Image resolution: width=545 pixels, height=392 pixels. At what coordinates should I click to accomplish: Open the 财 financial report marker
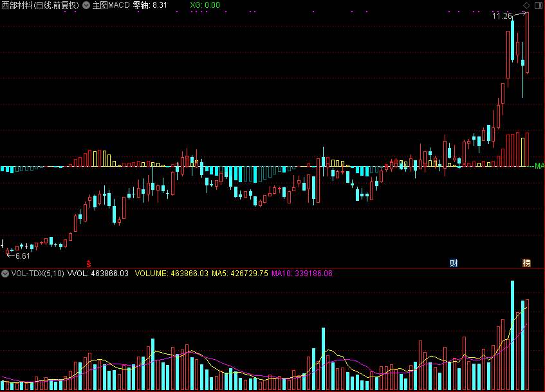[454, 263]
